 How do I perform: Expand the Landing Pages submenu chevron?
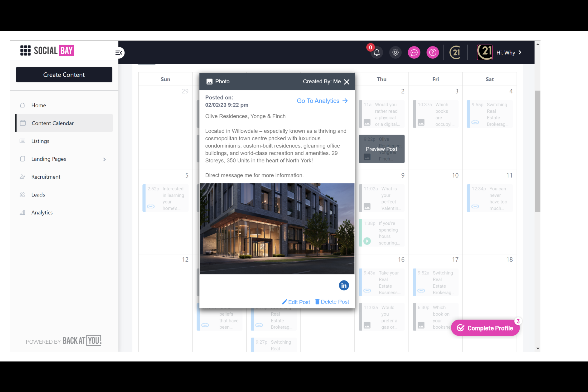(104, 159)
